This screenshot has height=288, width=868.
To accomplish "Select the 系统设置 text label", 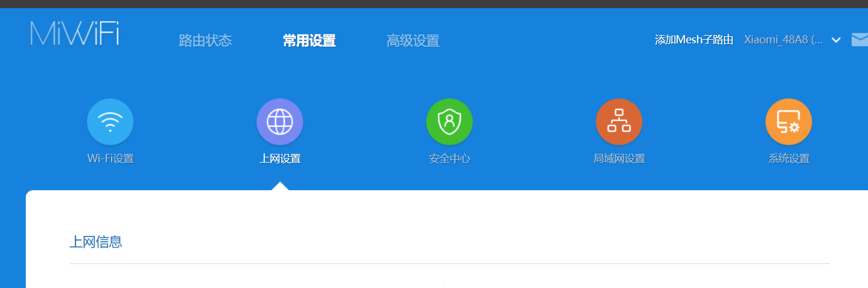I will coord(789,159).
